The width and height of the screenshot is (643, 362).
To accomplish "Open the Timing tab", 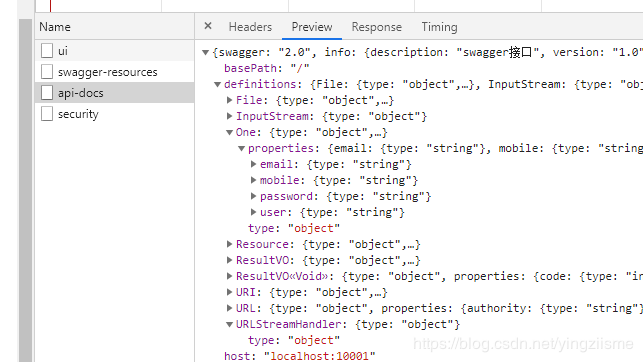I will 439,27.
